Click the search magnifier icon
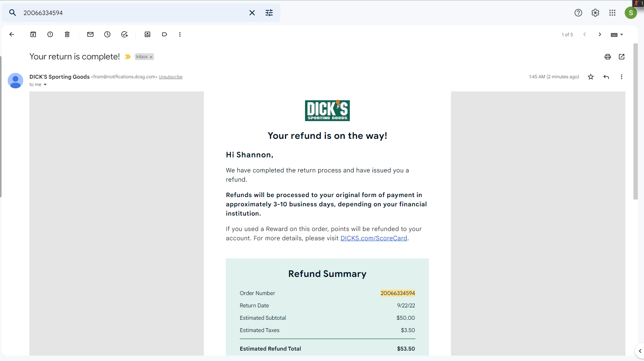Image resolution: width=644 pixels, height=361 pixels. click(13, 13)
